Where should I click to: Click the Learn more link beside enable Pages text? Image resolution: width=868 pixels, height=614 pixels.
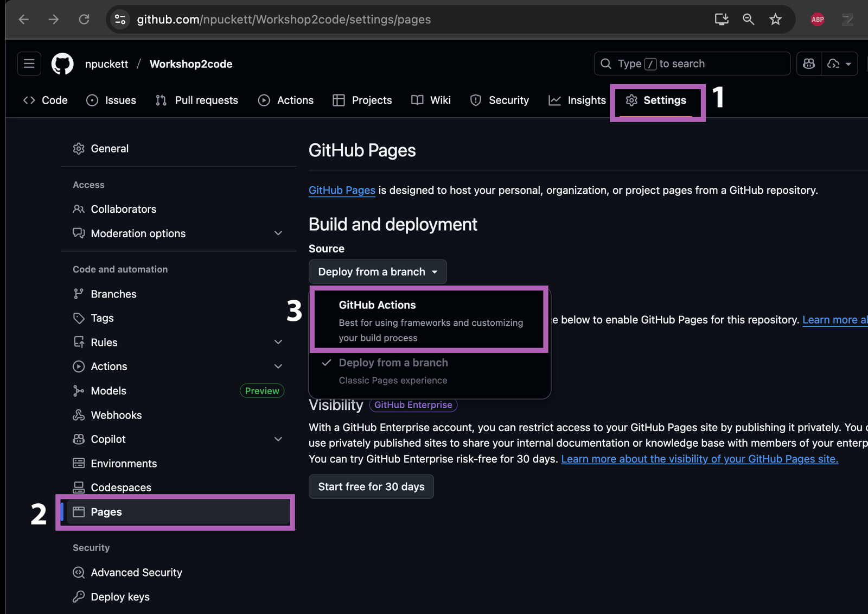[x=835, y=320]
